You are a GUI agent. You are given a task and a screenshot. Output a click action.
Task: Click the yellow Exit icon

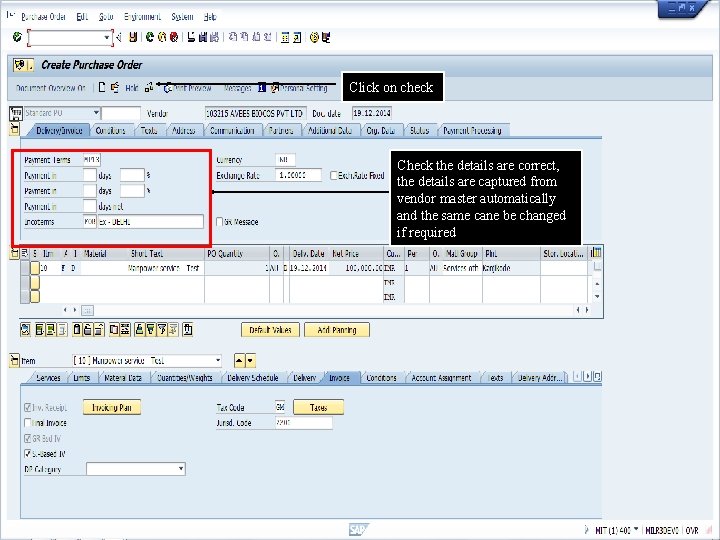162,37
